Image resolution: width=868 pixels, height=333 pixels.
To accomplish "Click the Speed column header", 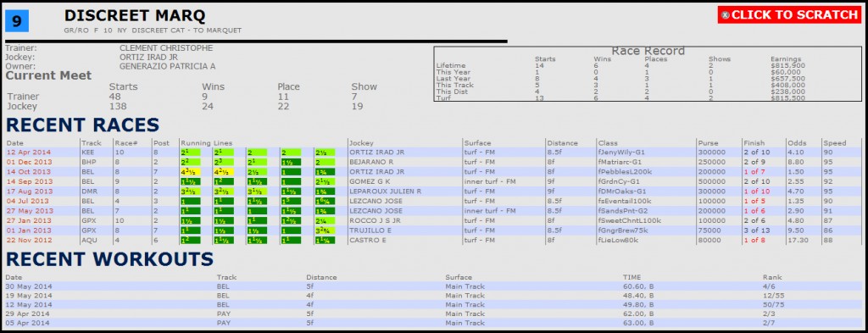I will pyautogui.click(x=834, y=142).
